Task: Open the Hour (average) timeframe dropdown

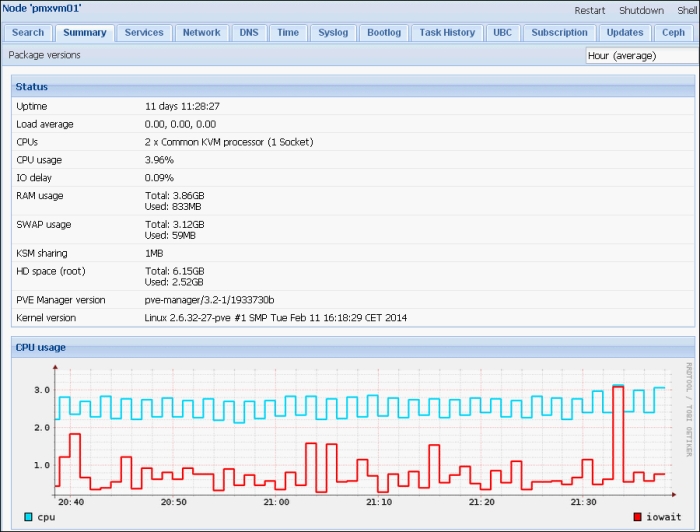Action: coord(642,56)
